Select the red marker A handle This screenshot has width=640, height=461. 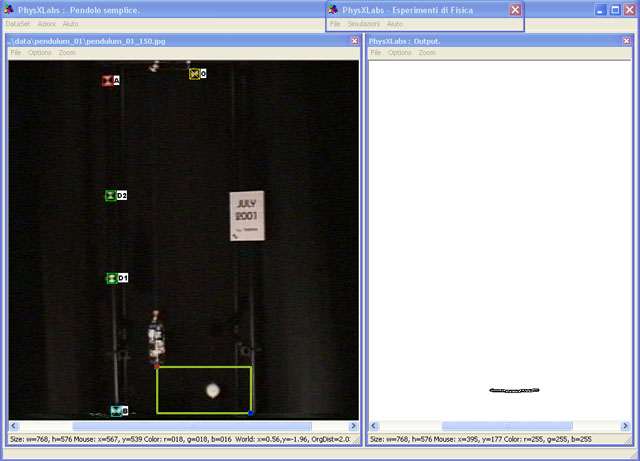107,80
